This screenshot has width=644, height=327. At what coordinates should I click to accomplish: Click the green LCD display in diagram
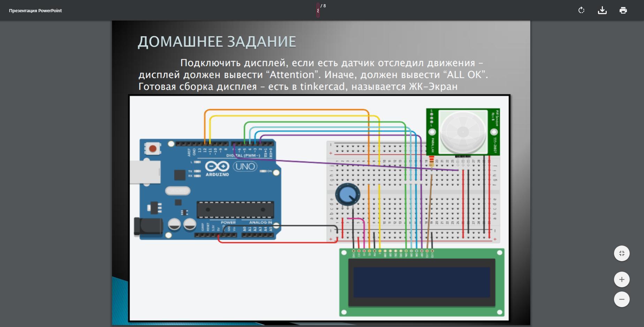point(422,282)
